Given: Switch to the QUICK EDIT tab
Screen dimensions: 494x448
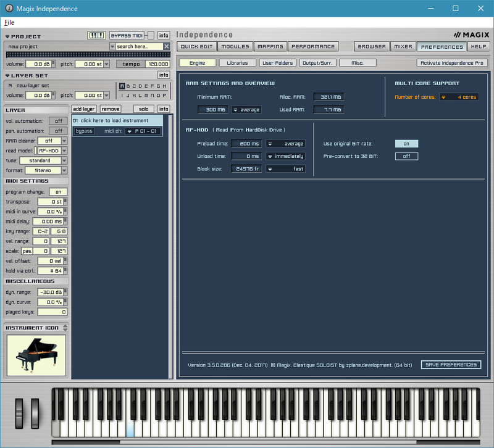Looking at the screenshot, I should [x=196, y=47].
